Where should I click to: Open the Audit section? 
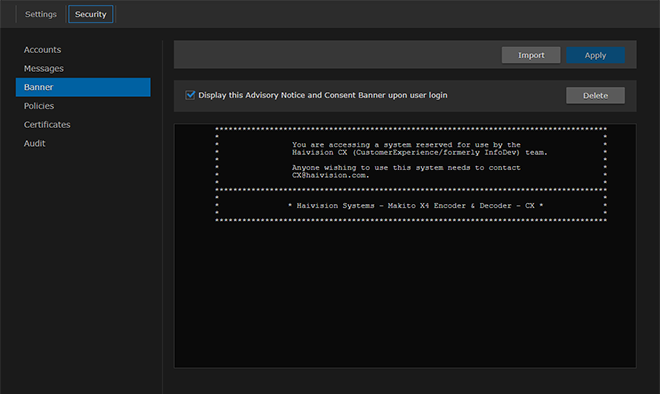point(35,144)
